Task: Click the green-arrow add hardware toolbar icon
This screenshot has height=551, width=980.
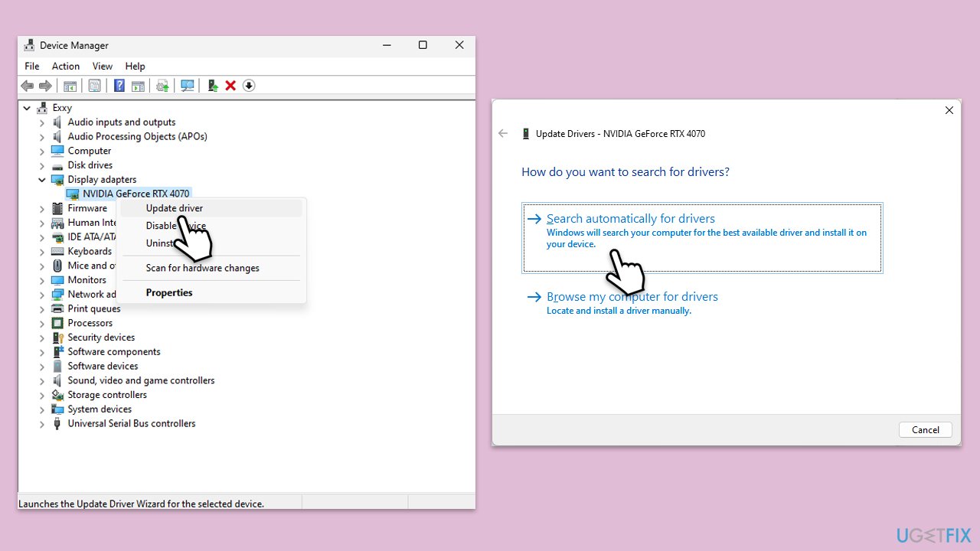Action: [213, 86]
